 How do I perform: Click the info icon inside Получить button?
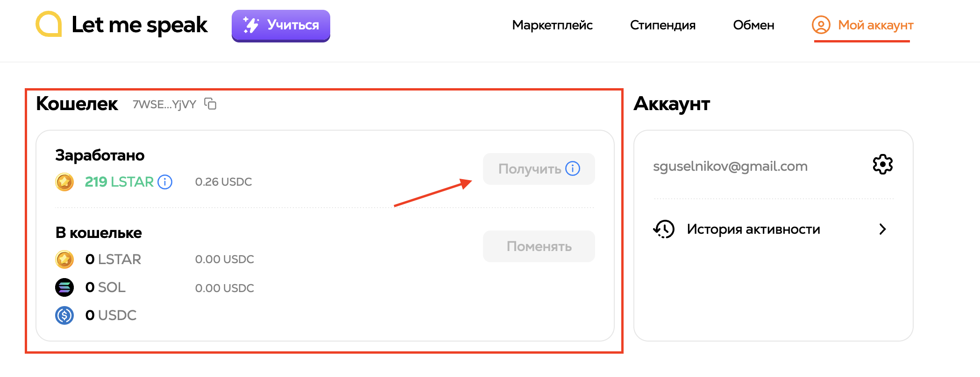[x=573, y=168]
